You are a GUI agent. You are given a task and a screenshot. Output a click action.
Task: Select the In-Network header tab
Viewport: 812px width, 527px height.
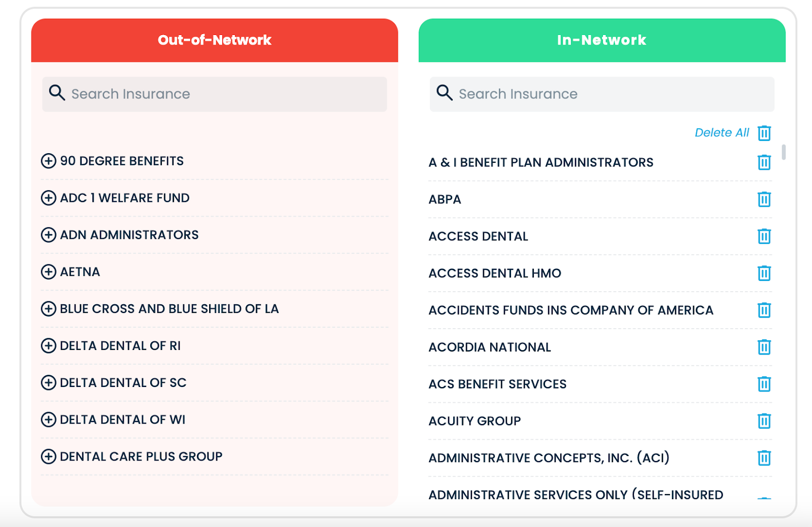[601, 40]
